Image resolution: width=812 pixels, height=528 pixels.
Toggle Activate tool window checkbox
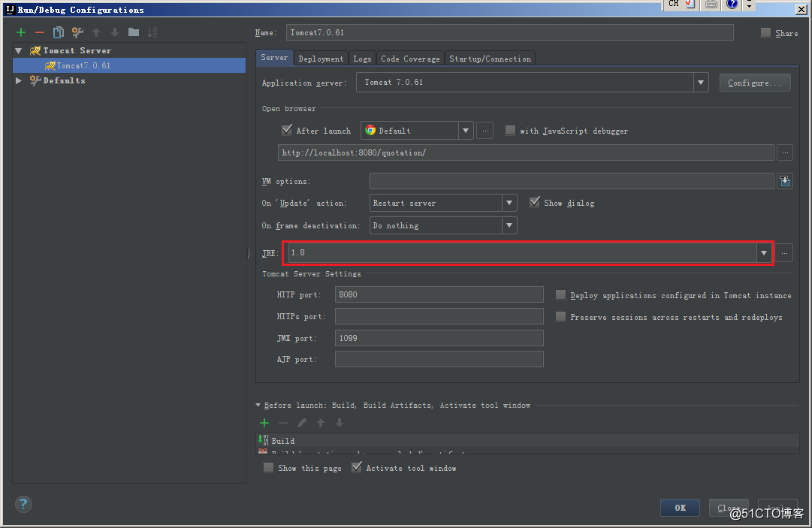click(356, 467)
